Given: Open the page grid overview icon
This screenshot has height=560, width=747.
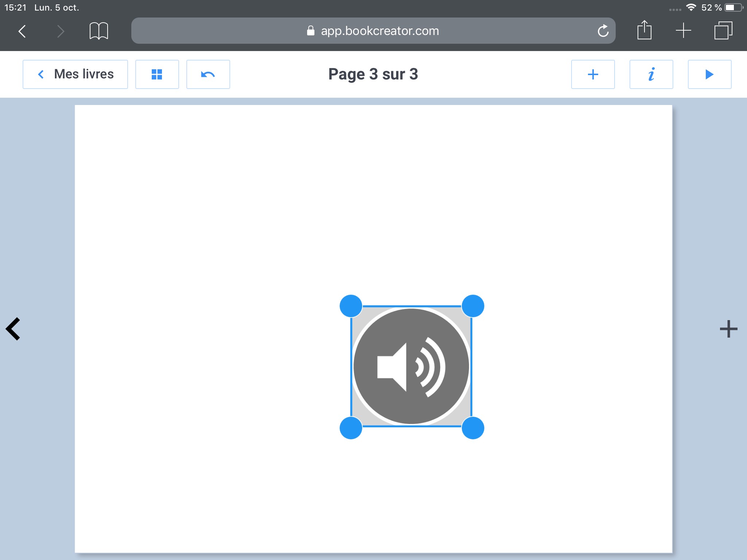Looking at the screenshot, I should pos(157,74).
